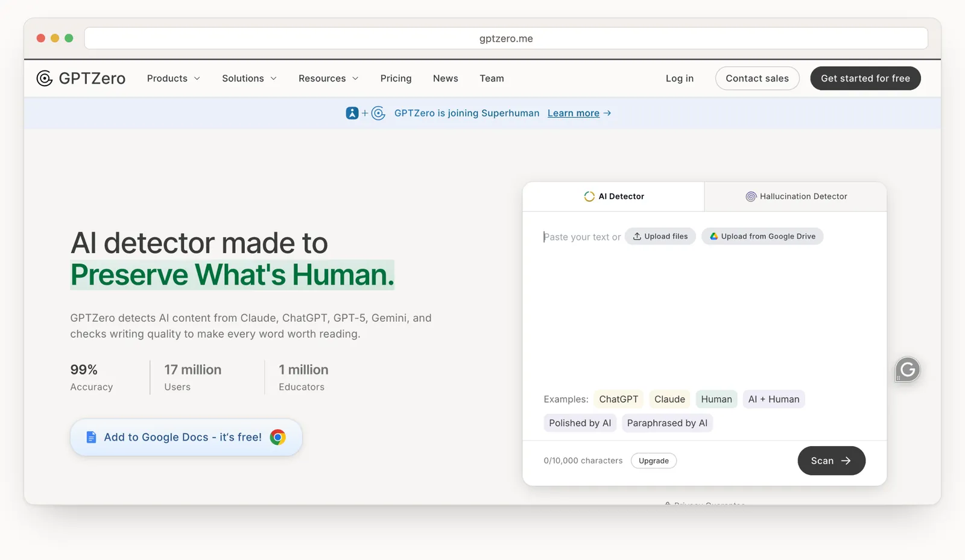The image size is (965, 560).
Task: Click the Preserve What's Human headline
Action: (232, 275)
